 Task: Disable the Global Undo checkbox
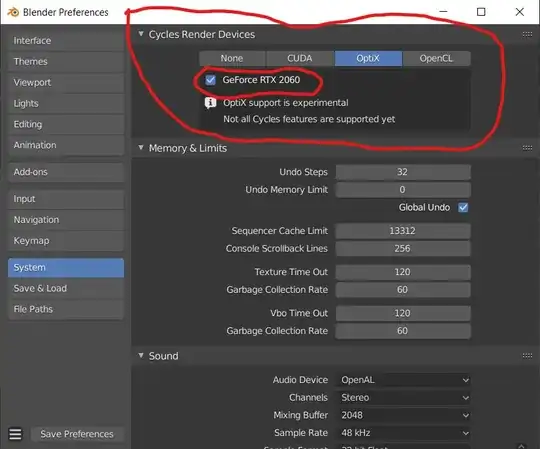tap(463, 207)
